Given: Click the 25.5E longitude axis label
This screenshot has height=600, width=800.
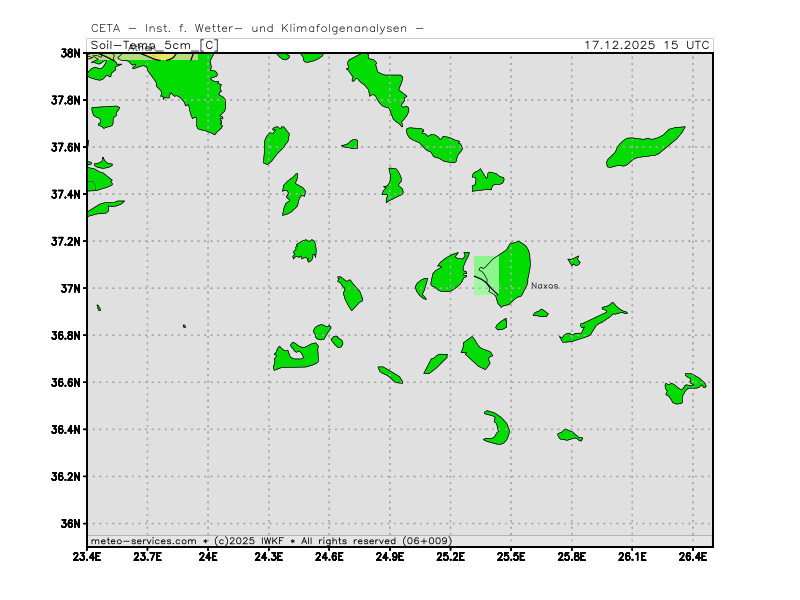Looking at the screenshot, I should click(511, 556).
